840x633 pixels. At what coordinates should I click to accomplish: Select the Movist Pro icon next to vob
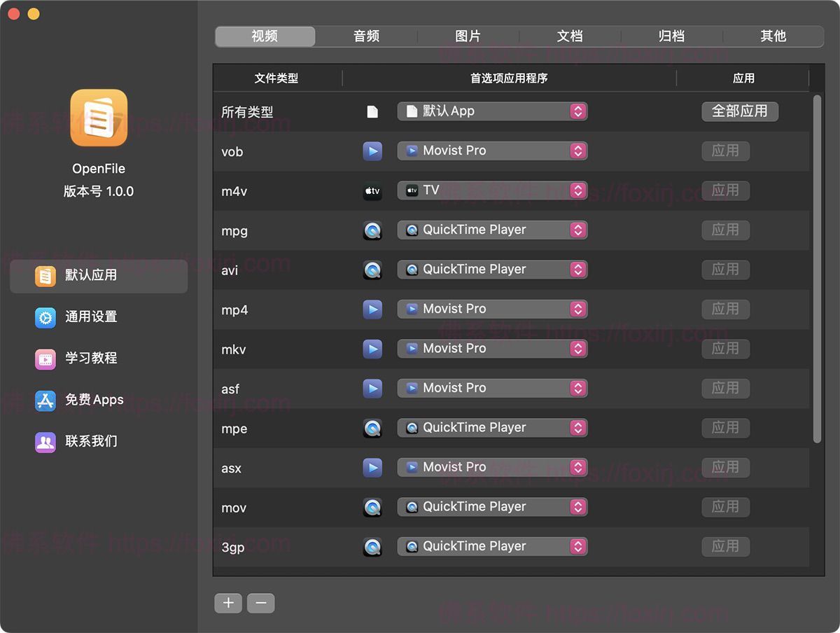click(x=372, y=151)
